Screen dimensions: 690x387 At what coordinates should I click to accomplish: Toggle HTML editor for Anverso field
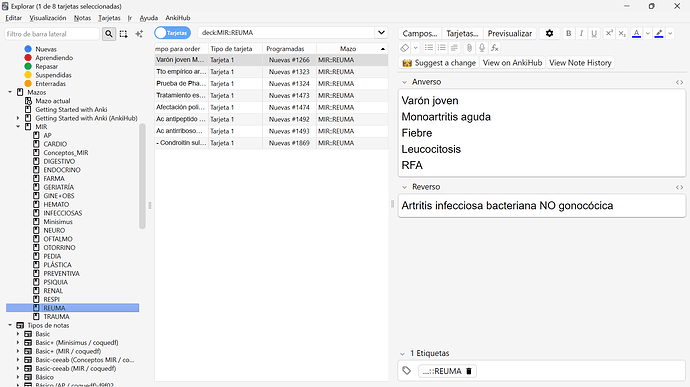coord(679,82)
